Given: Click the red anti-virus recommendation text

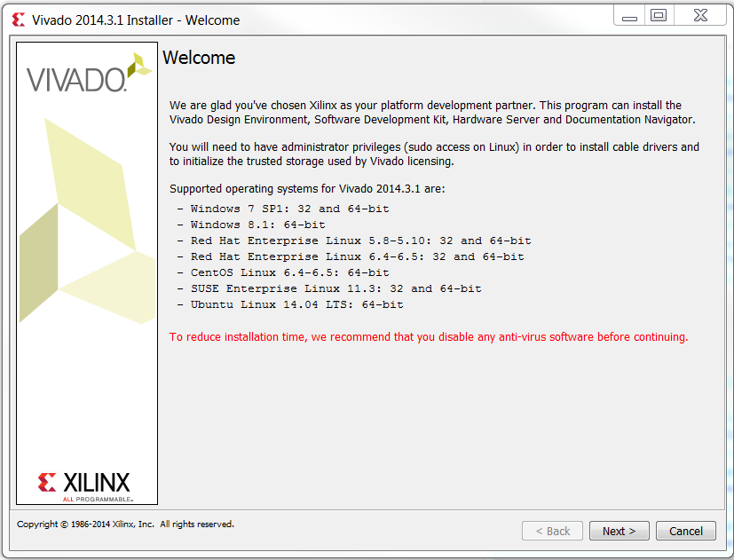Looking at the screenshot, I should tap(429, 337).
